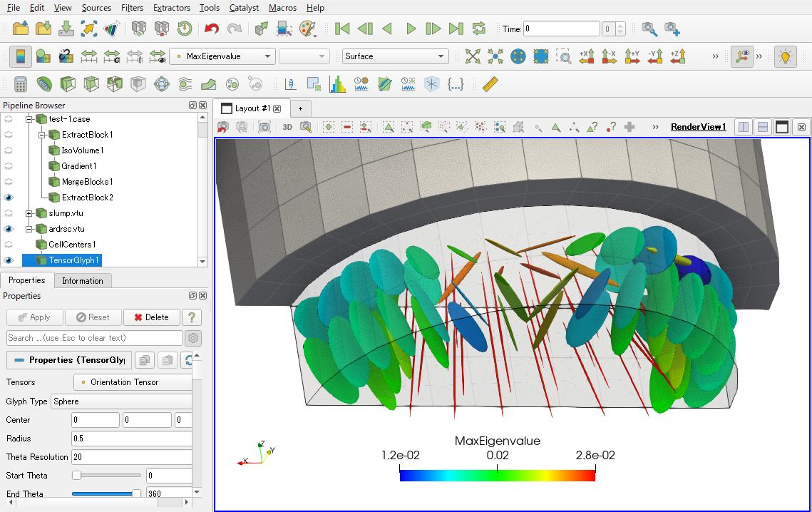Toggle color legend visibility icon
This screenshot has width=812, height=512.
pyautogui.click(x=21, y=56)
